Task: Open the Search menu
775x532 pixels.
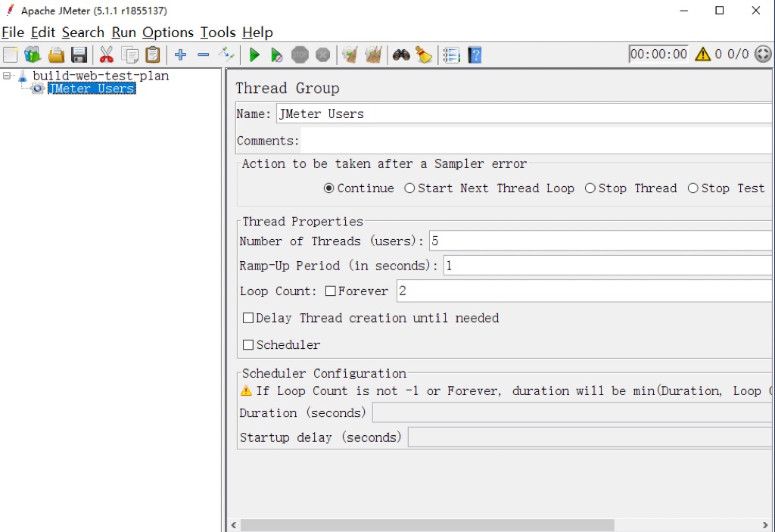Action: tap(83, 33)
